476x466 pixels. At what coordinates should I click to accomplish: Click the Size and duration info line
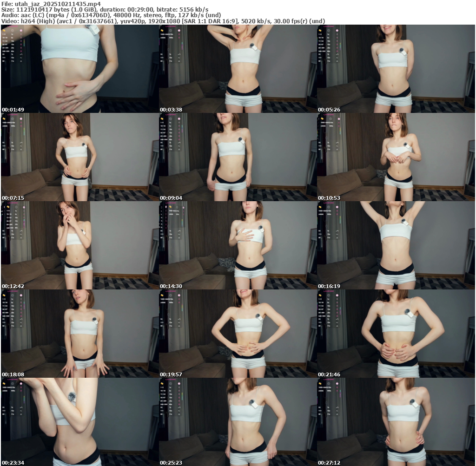coord(105,9)
